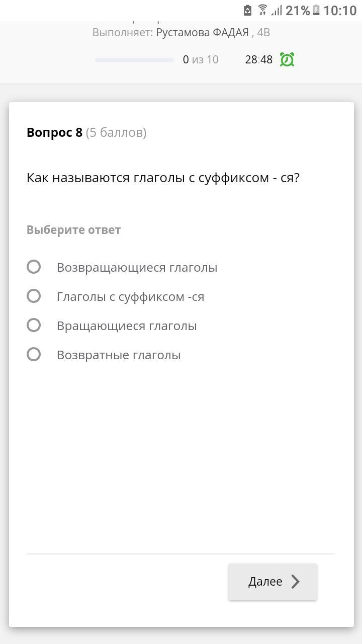Tap the 28:48 countdown timer
Viewport: 362px width, 644px height.
(x=258, y=60)
